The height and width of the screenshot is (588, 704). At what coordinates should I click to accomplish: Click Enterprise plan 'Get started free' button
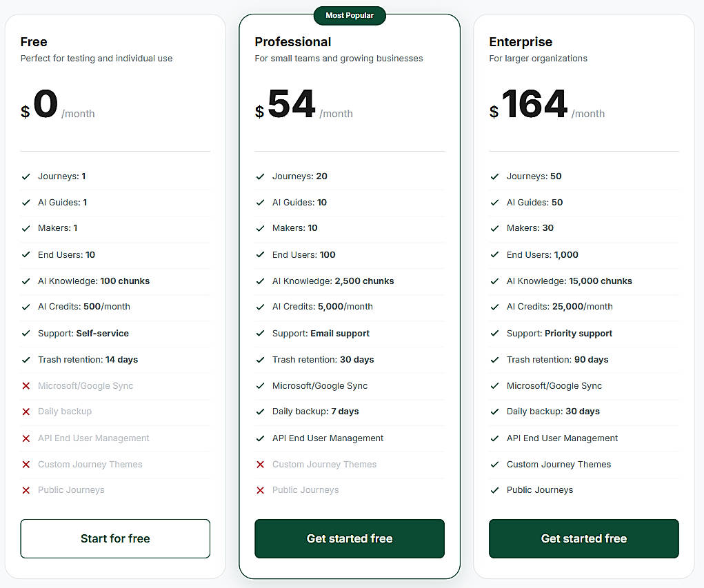[583, 538]
